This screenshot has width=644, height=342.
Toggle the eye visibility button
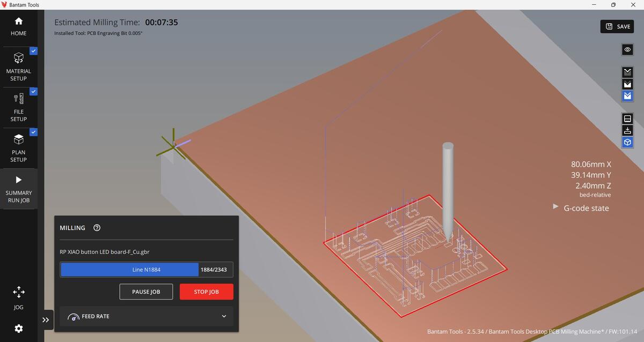point(627,49)
